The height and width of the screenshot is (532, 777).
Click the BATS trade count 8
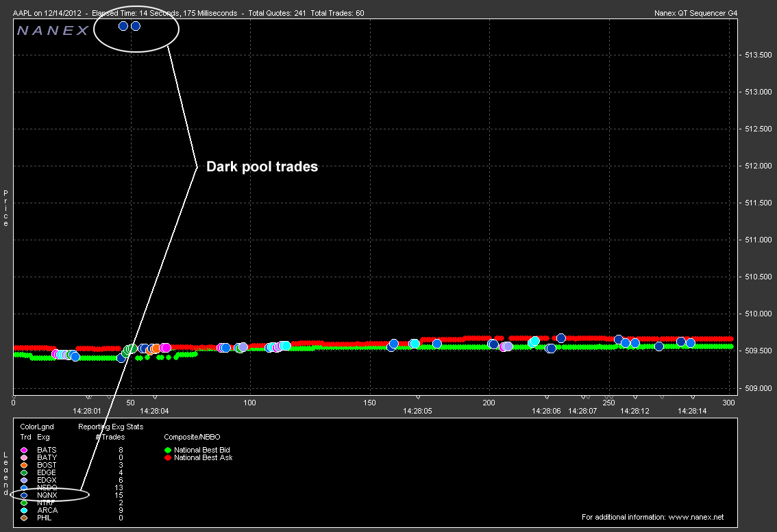[121, 451]
